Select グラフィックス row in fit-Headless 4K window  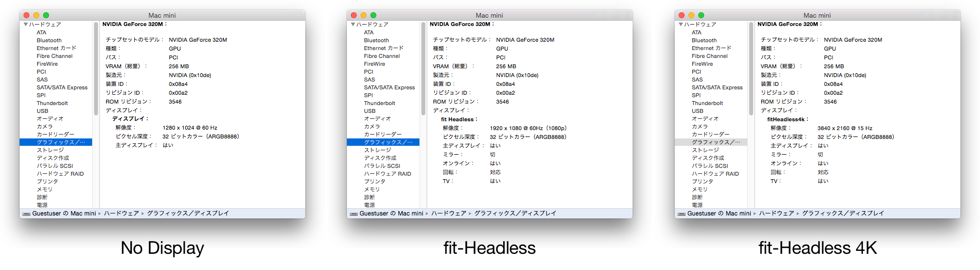(x=711, y=142)
